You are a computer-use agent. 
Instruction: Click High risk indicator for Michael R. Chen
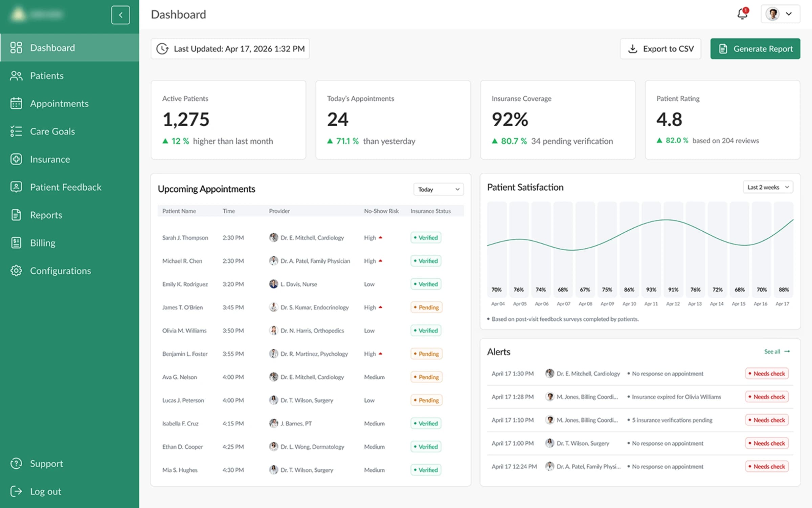[x=373, y=261]
